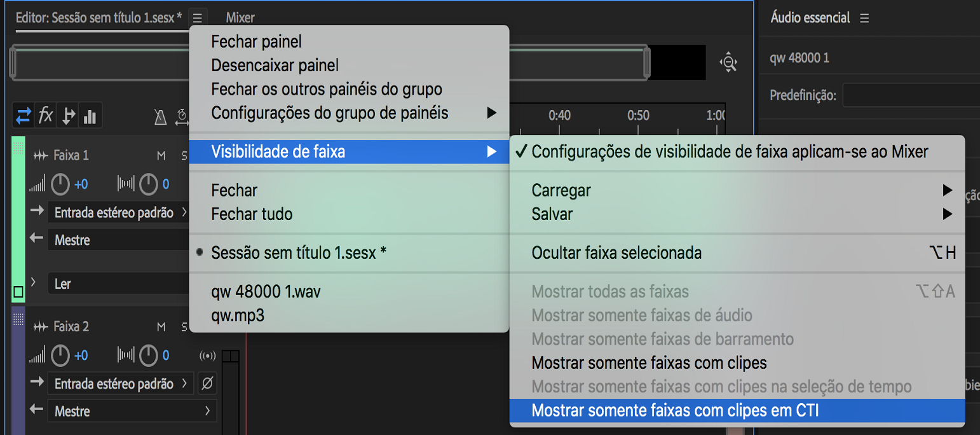Toggle mono sum on Faixa 2
This screenshot has width=980, height=435.
(x=207, y=356)
